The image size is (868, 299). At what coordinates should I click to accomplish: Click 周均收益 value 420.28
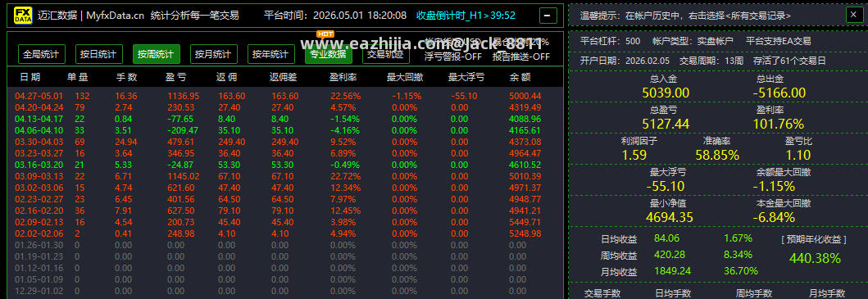tap(670, 255)
